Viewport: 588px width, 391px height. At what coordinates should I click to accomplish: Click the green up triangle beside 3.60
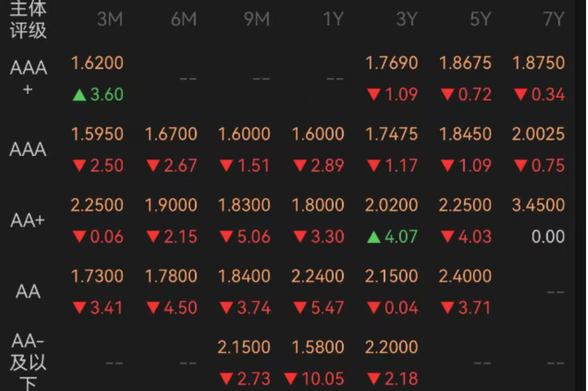pyautogui.click(x=80, y=95)
